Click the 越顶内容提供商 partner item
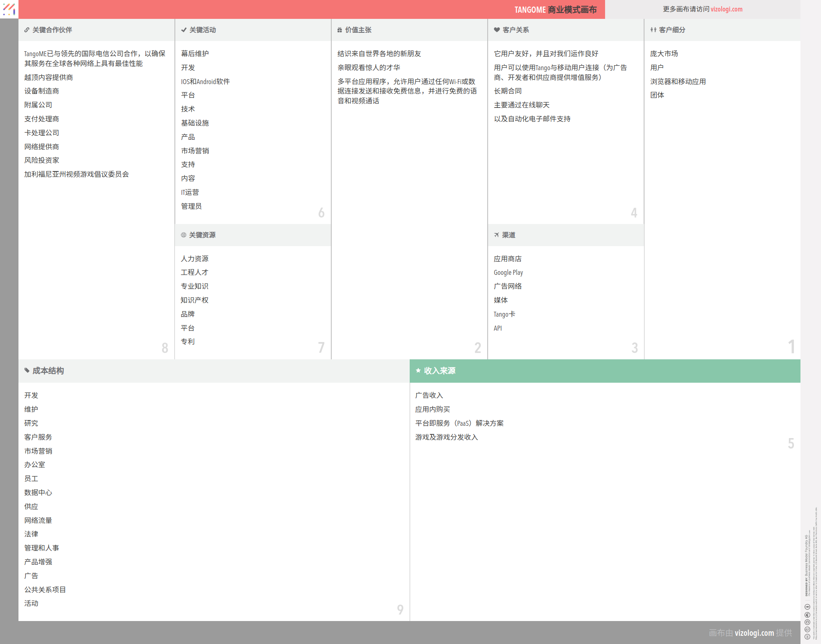821x644 pixels. [48, 78]
